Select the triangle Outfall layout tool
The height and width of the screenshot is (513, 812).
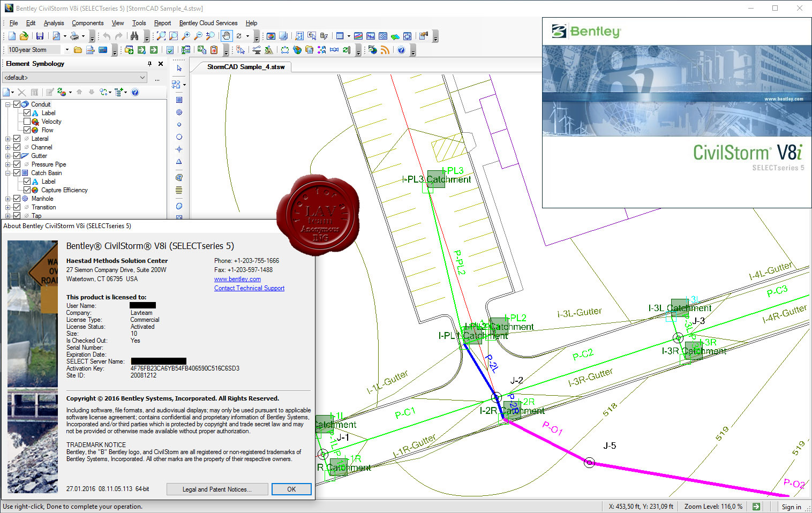(179, 161)
